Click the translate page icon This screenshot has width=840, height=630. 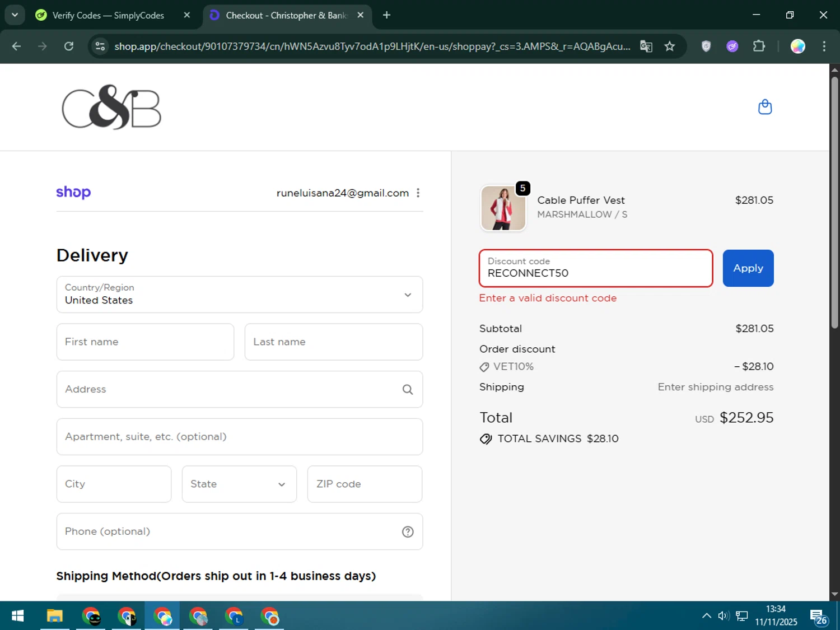tap(646, 46)
